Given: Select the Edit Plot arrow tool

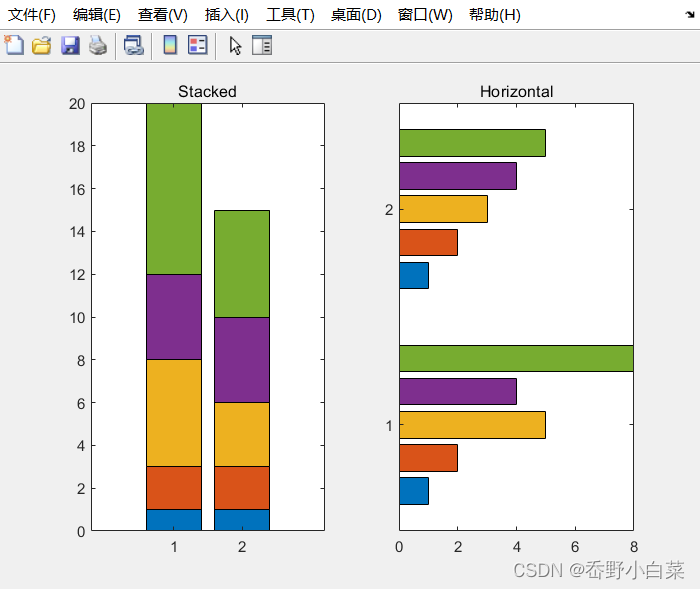Looking at the screenshot, I should (x=235, y=46).
